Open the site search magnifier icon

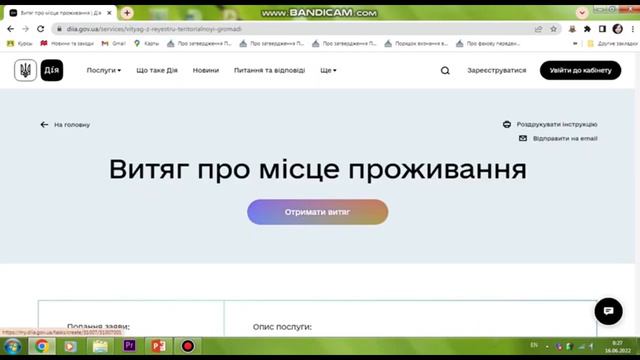pos(445,71)
